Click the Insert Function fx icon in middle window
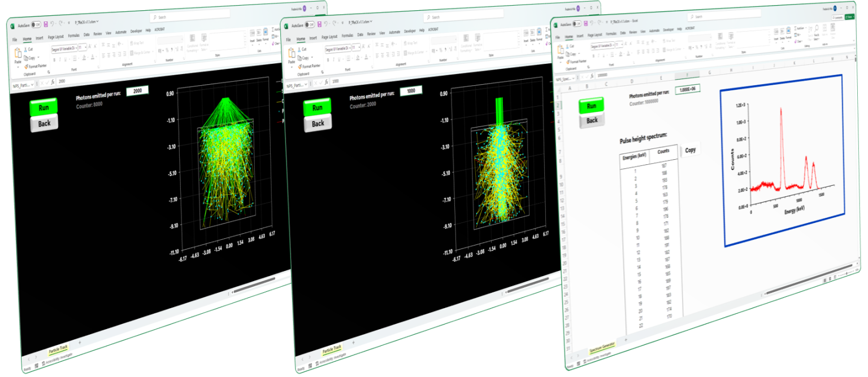The width and height of the screenshot is (868, 377). tap(326, 82)
